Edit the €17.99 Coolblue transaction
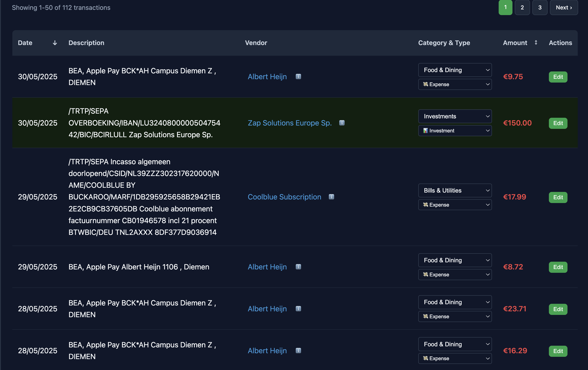 pos(558,197)
